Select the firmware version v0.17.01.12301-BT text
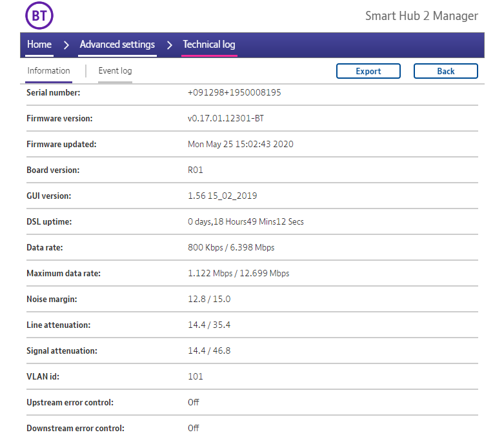Viewport: 504px width, 437px height. coord(226,119)
